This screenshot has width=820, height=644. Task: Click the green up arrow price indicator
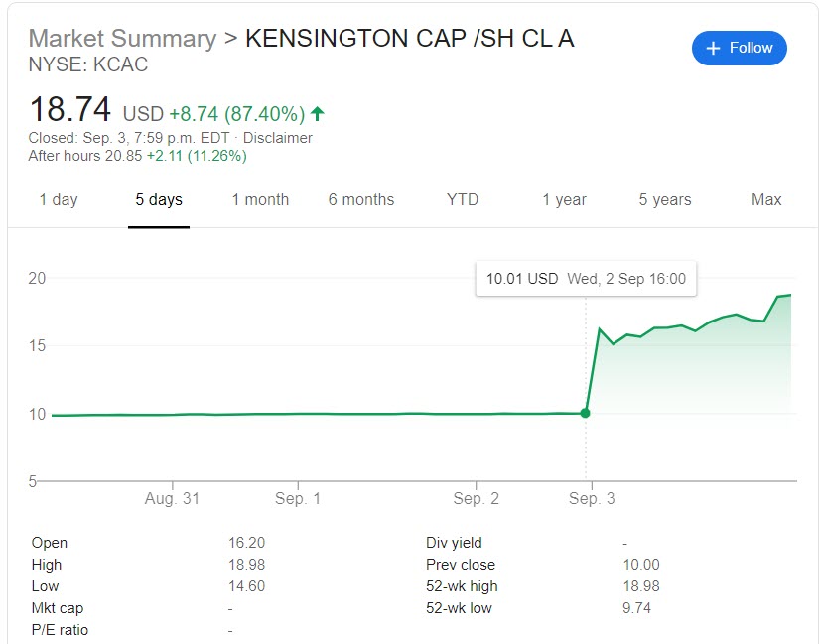pos(318,113)
